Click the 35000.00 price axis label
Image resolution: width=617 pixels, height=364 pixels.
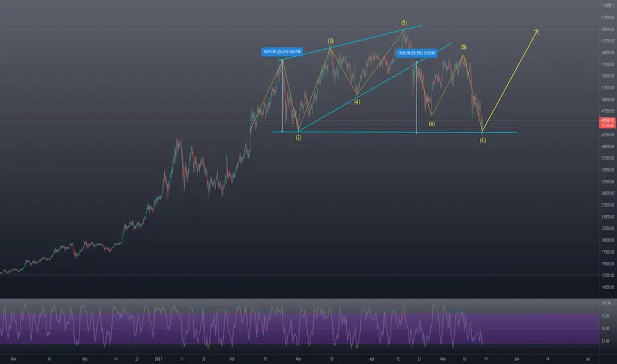pyautogui.click(x=608, y=170)
